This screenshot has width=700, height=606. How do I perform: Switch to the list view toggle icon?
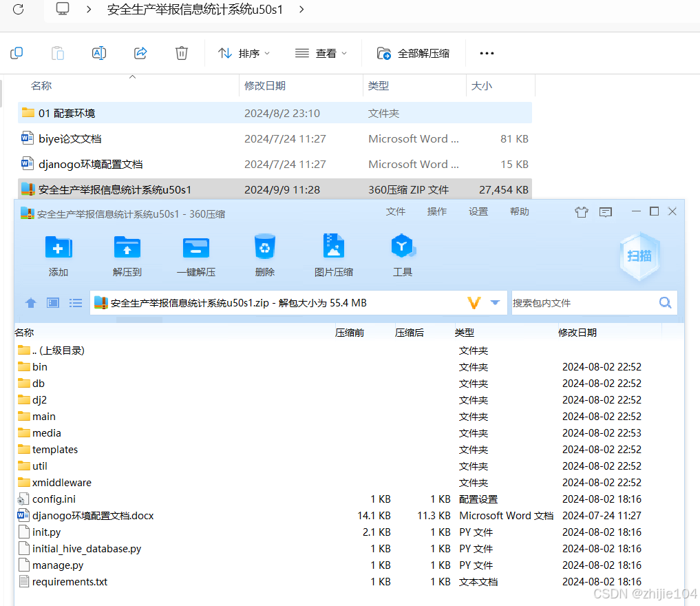pos(76,303)
